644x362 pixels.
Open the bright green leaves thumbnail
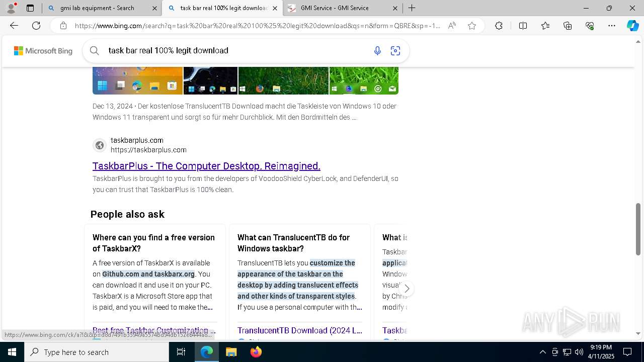coord(364,80)
